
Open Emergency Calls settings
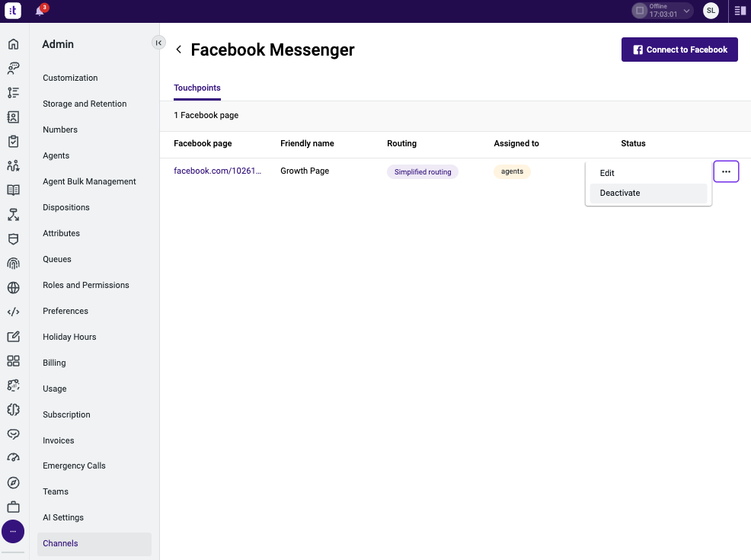click(x=74, y=466)
